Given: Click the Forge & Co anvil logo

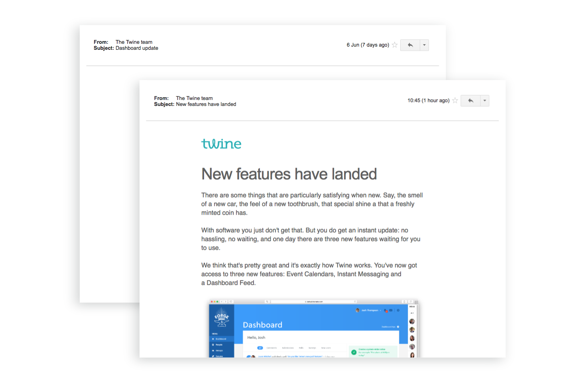Looking at the screenshot, I should click(x=222, y=317).
